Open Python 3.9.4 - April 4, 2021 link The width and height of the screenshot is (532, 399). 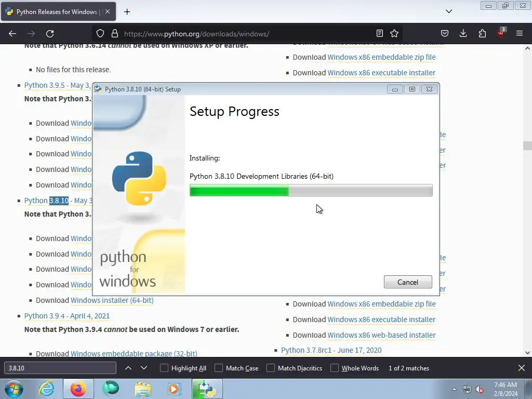click(x=67, y=316)
